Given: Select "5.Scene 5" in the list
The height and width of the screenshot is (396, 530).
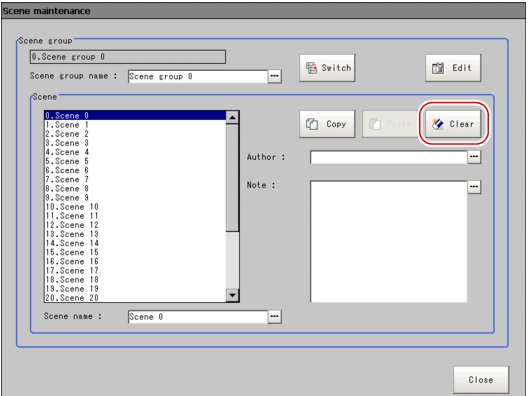Looking at the screenshot, I should (135, 161).
